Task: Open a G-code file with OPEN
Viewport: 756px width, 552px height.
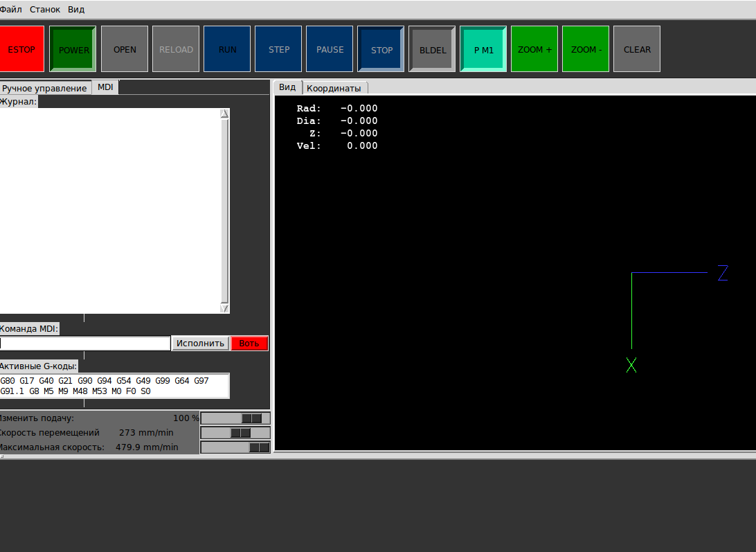Action: click(x=125, y=48)
